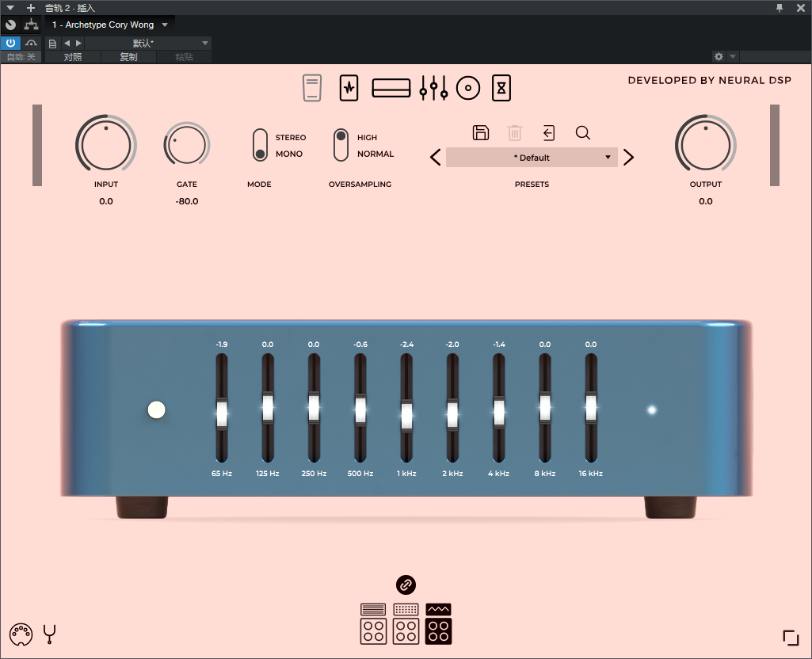
Task: Search presets with the magnifier icon
Action: pyautogui.click(x=583, y=133)
